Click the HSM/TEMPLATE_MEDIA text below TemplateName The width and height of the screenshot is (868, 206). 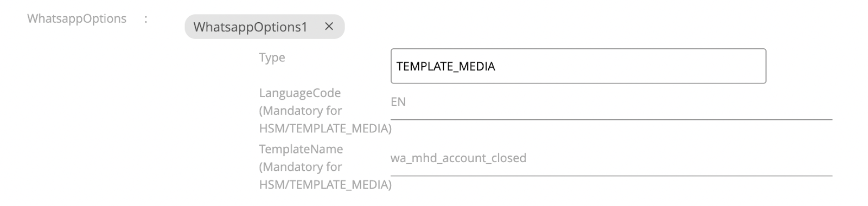coord(325,185)
